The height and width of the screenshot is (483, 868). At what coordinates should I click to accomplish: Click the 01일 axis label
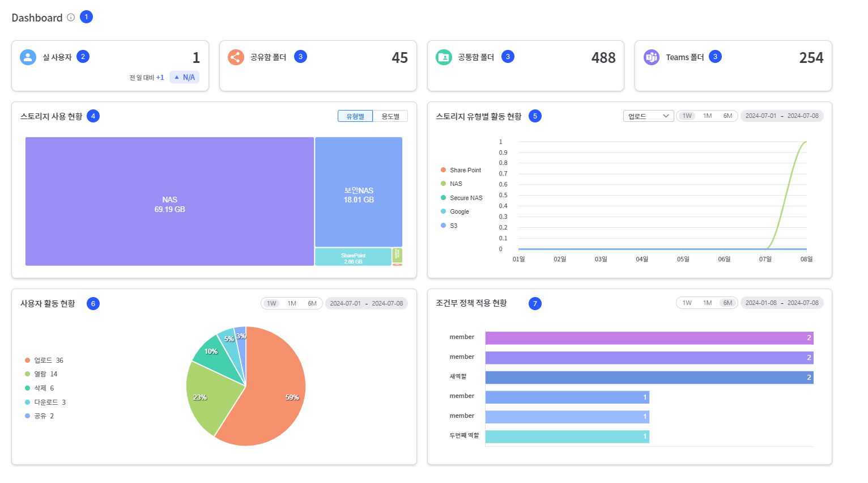(518, 259)
